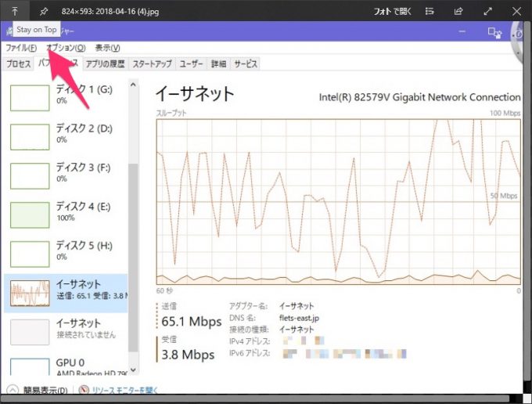Click the sidebar scroll-up arrow
Viewport: 532px width, 404px height.
click(133, 85)
